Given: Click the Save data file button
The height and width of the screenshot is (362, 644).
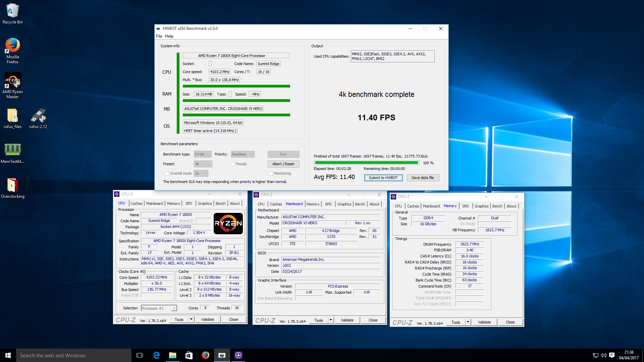Looking at the screenshot, I should click(423, 178).
